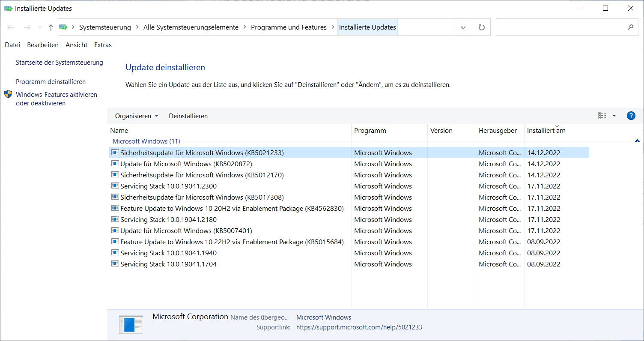The width and height of the screenshot is (644, 341).
Task: Click the update thumbnail in the details pane
Action: coord(131,325)
